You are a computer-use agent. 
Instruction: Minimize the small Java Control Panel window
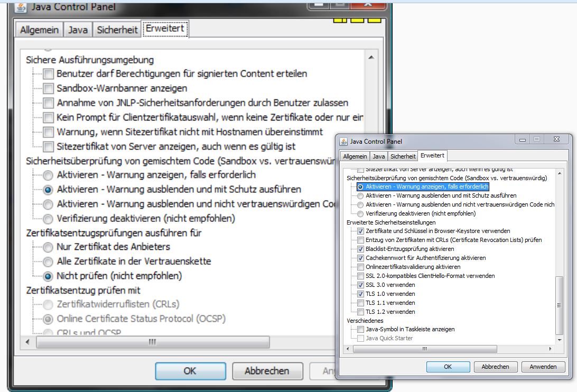[x=523, y=139]
